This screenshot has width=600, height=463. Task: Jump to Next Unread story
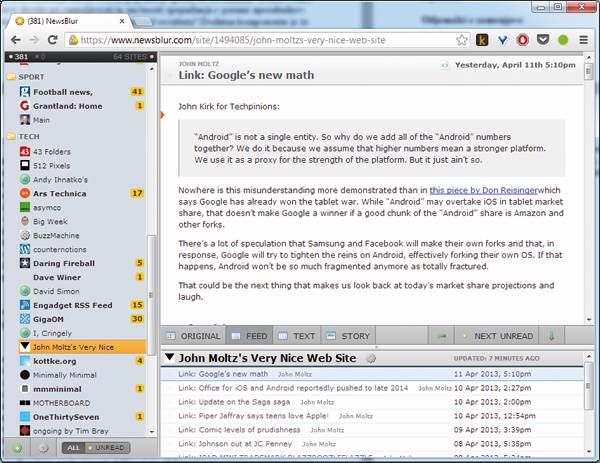point(496,336)
